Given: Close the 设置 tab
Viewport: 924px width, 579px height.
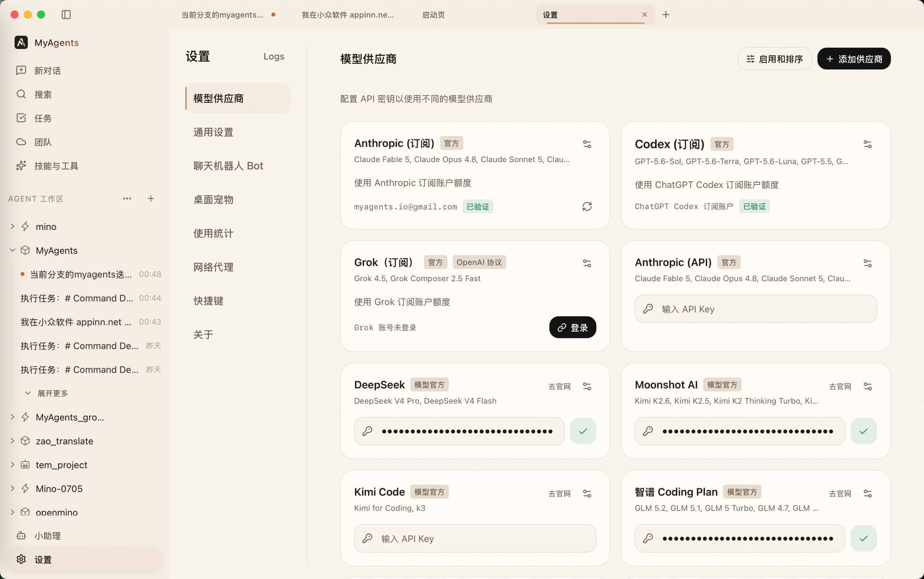Looking at the screenshot, I should (644, 14).
